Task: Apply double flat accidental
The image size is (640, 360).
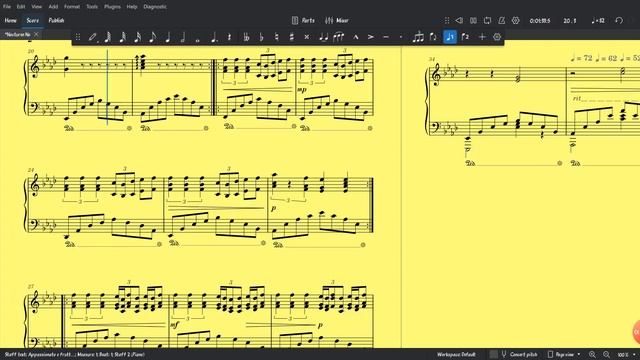Action: point(246,37)
